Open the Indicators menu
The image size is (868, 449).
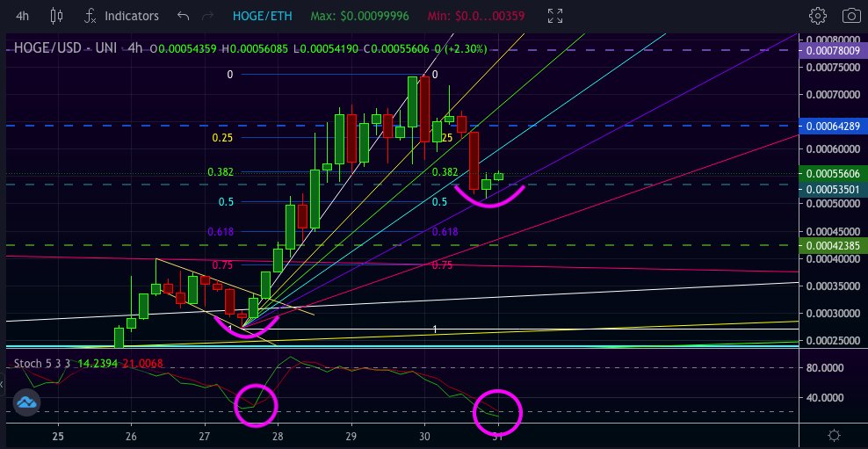pyautogui.click(x=121, y=16)
